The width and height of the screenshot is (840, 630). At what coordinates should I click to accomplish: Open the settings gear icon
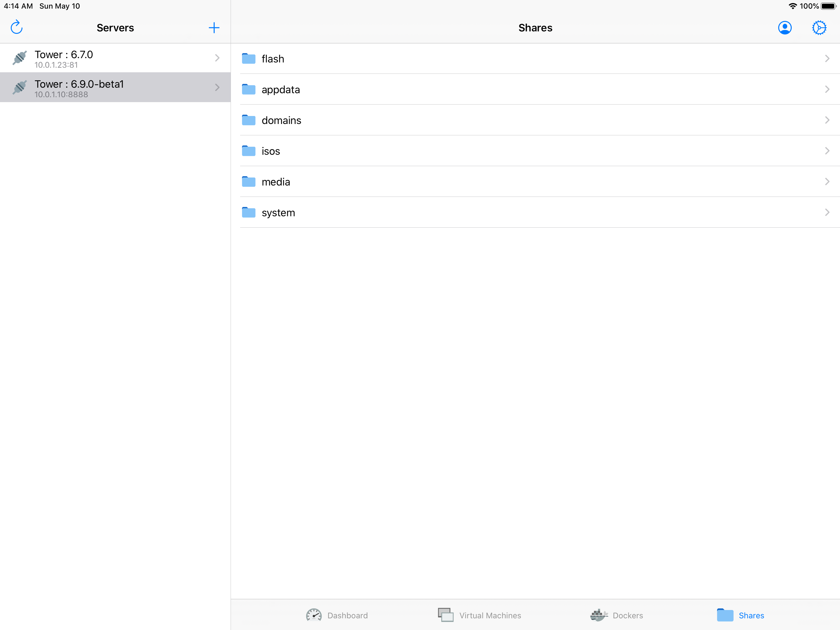819,28
